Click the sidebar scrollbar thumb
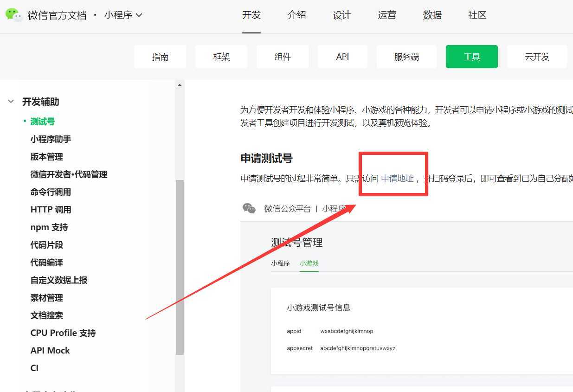The width and height of the screenshot is (573, 392). point(180,267)
